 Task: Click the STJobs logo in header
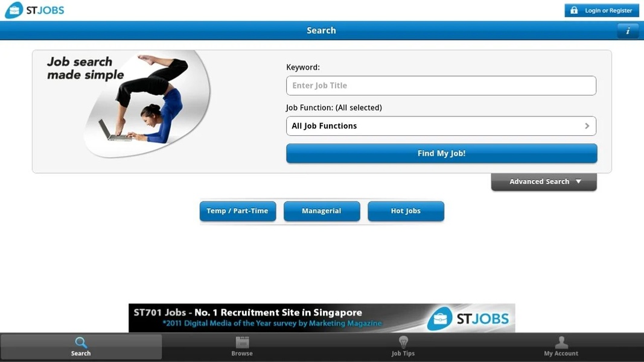[x=34, y=10]
